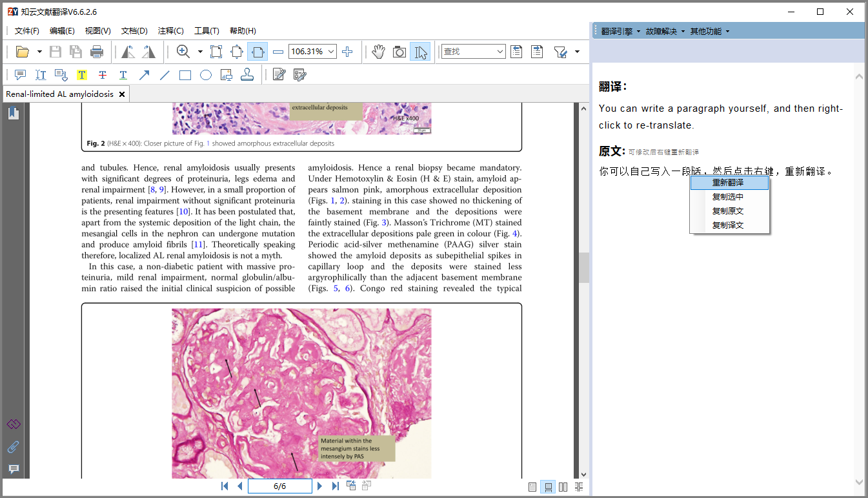Select the Stamp tool

pos(247,75)
